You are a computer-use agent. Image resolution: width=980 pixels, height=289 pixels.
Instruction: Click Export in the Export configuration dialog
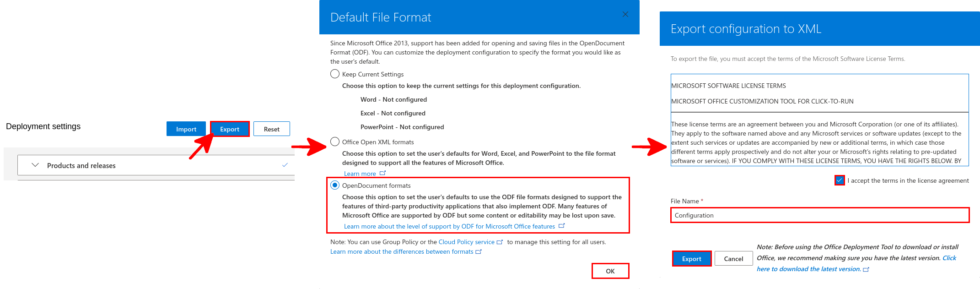692,259
